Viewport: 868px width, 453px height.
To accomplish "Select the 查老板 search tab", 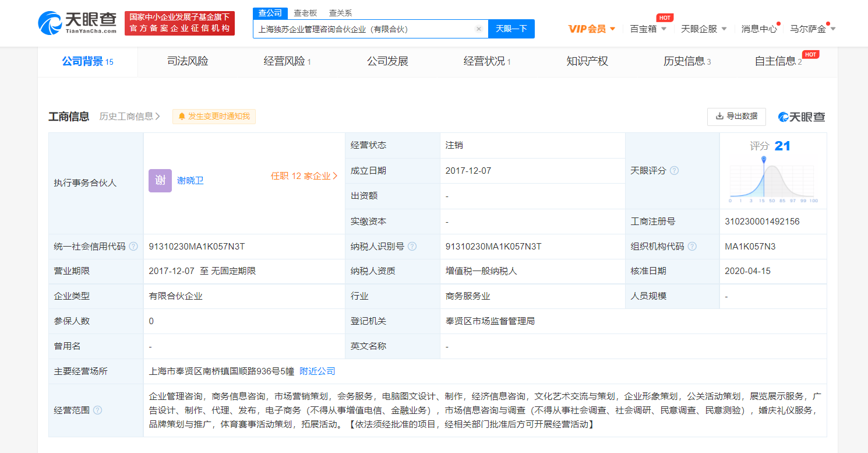I will pos(305,13).
